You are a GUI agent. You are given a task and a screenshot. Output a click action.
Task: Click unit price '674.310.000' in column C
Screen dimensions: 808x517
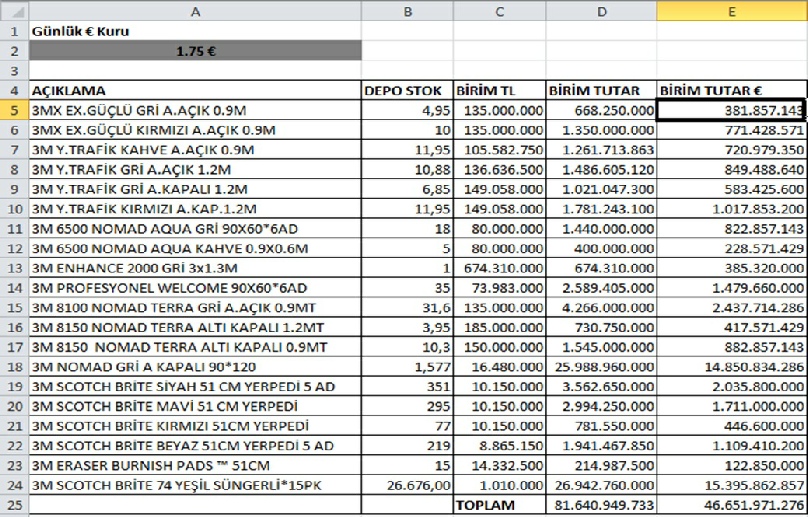click(x=499, y=268)
